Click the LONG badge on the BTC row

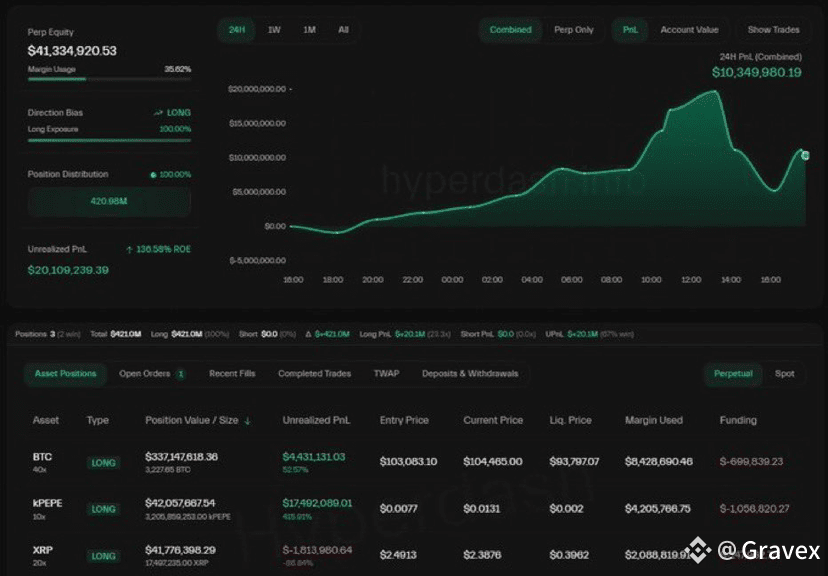pos(103,462)
